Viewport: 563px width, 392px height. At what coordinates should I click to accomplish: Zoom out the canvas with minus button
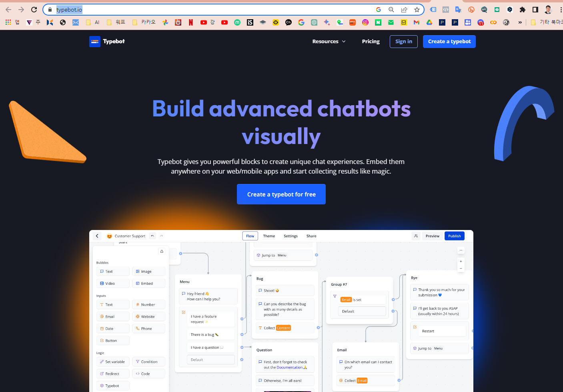461,268
